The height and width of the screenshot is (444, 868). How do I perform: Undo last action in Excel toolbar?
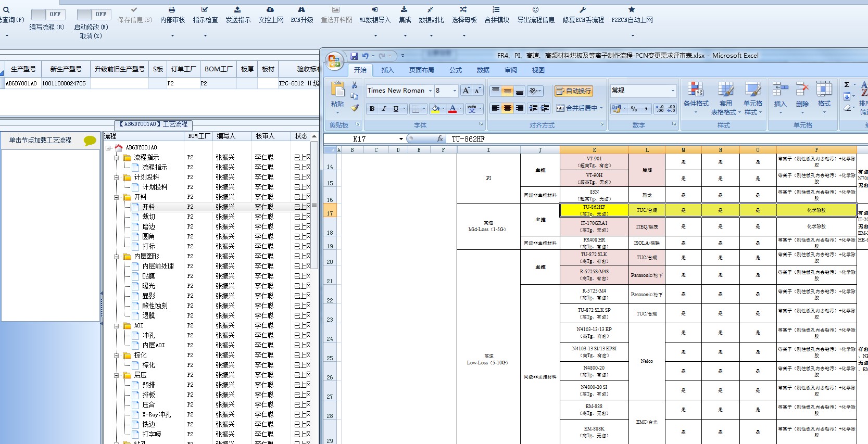[365, 56]
